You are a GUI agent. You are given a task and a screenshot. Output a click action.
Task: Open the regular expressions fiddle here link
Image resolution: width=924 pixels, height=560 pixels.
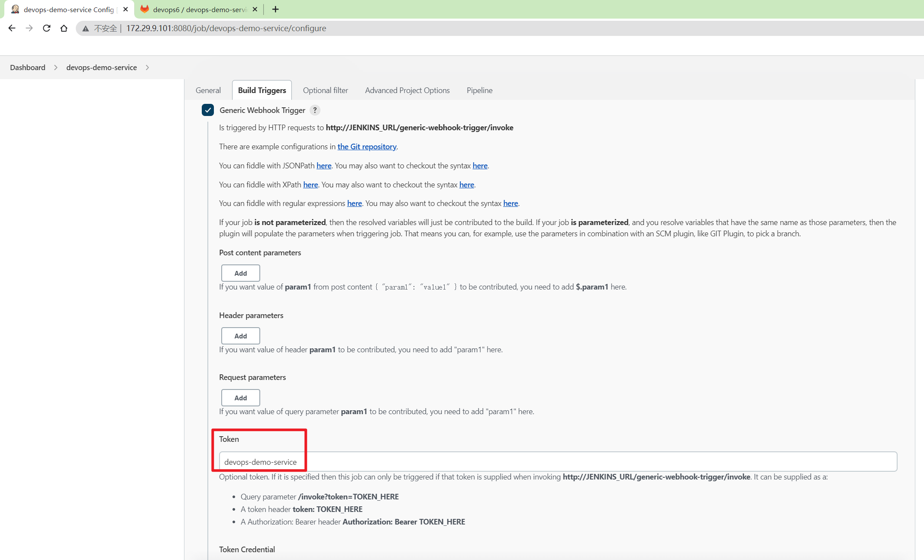point(355,203)
